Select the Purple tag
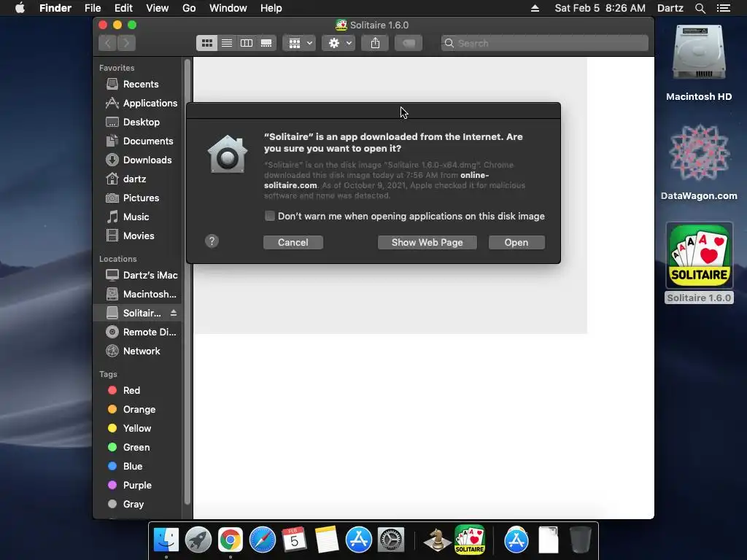Viewport: 747px width, 560px height. click(x=138, y=485)
